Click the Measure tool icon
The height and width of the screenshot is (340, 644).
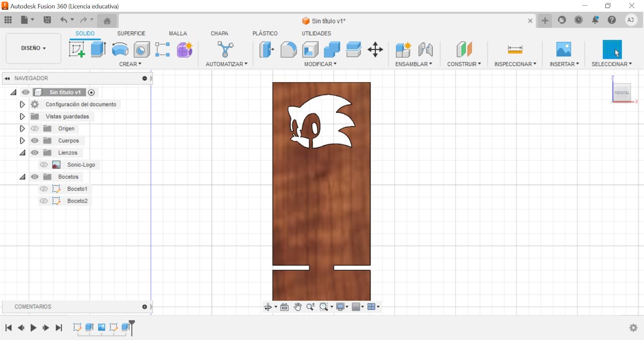(515, 49)
